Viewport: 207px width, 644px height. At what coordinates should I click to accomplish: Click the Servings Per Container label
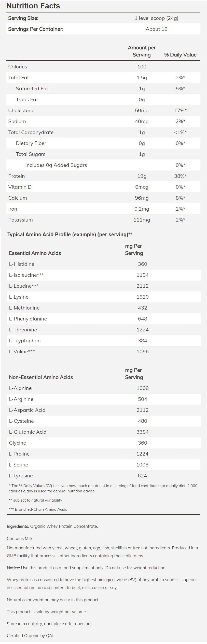[36, 29]
